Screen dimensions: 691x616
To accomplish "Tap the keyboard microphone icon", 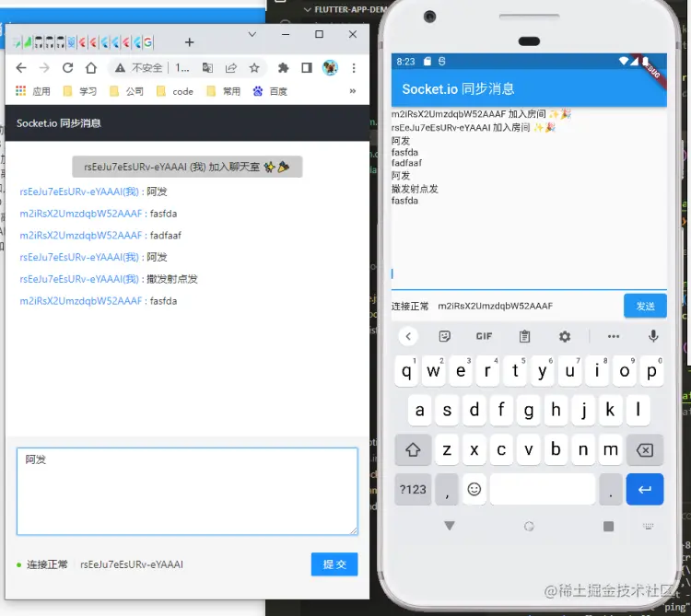I will pyautogui.click(x=653, y=336).
